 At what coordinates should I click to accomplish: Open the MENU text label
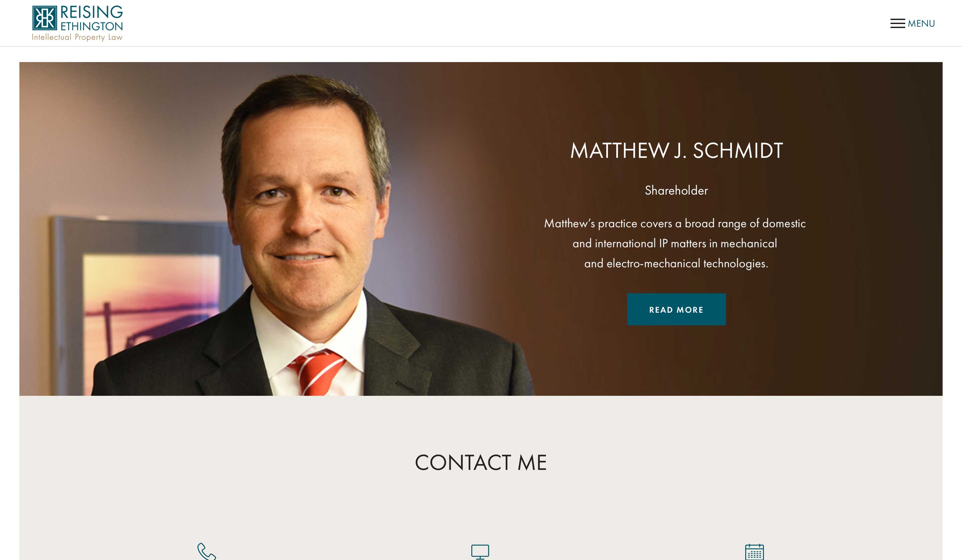coord(921,24)
